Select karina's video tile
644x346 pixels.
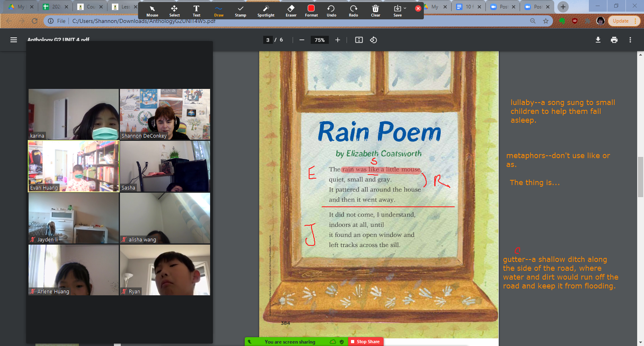click(x=74, y=114)
